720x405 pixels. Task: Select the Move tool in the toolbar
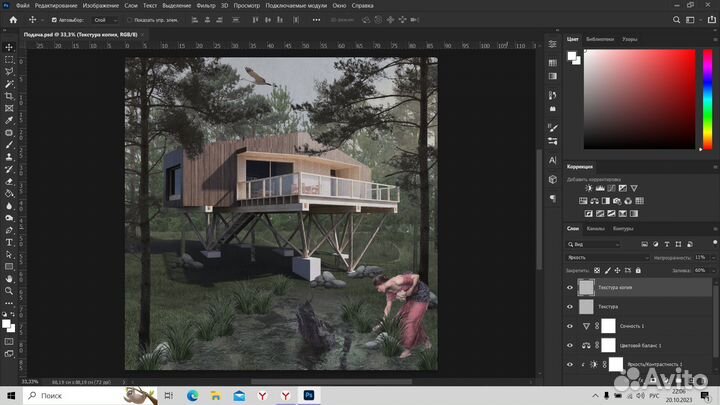[9, 47]
